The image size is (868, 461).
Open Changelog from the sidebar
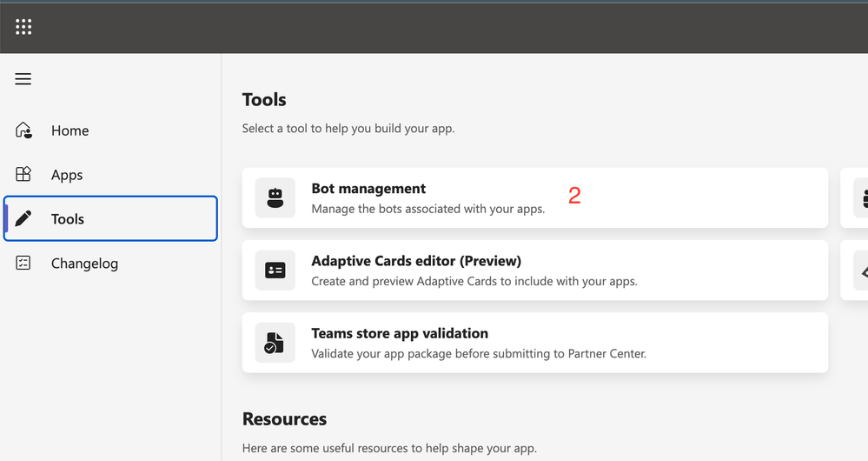point(84,264)
